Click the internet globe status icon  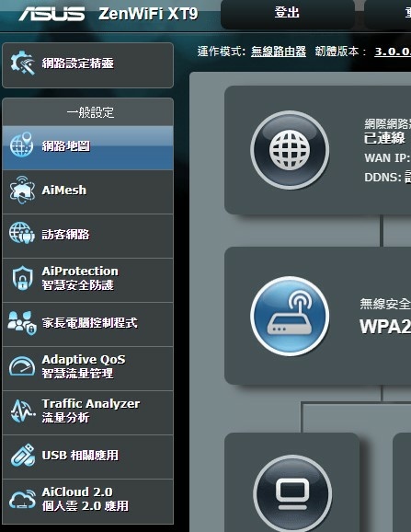pyautogui.click(x=290, y=150)
